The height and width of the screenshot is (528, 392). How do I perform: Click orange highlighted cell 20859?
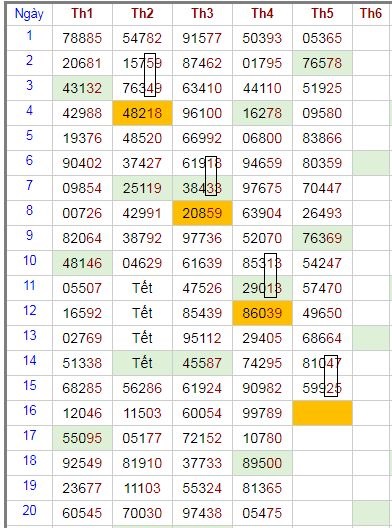click(202, 213)
